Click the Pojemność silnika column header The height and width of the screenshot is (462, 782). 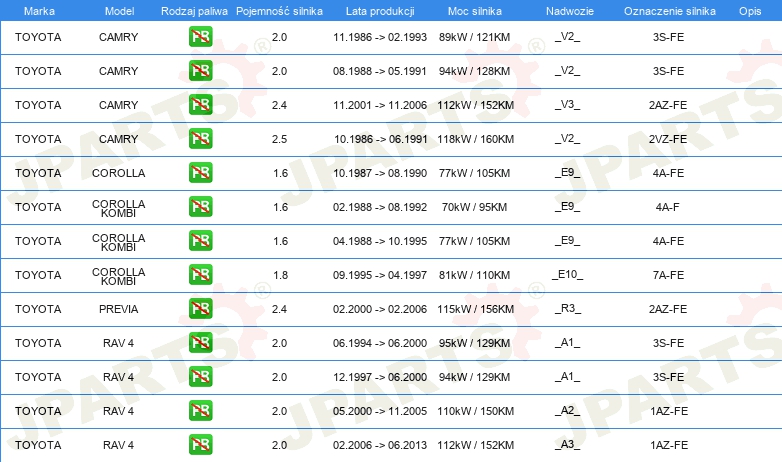point(279,11)
